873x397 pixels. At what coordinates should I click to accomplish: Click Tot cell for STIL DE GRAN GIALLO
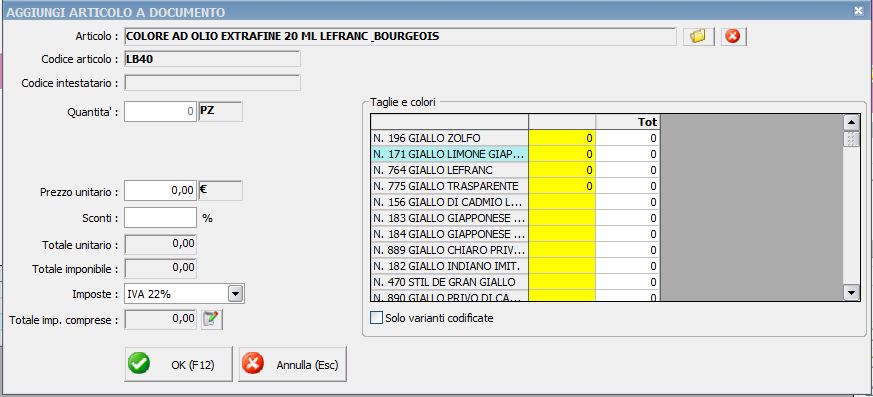(x=627, y=282)
